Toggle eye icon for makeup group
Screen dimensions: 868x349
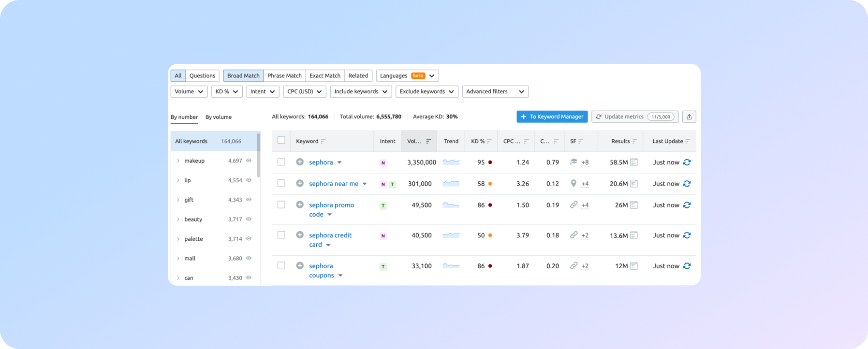pos(249,160)
